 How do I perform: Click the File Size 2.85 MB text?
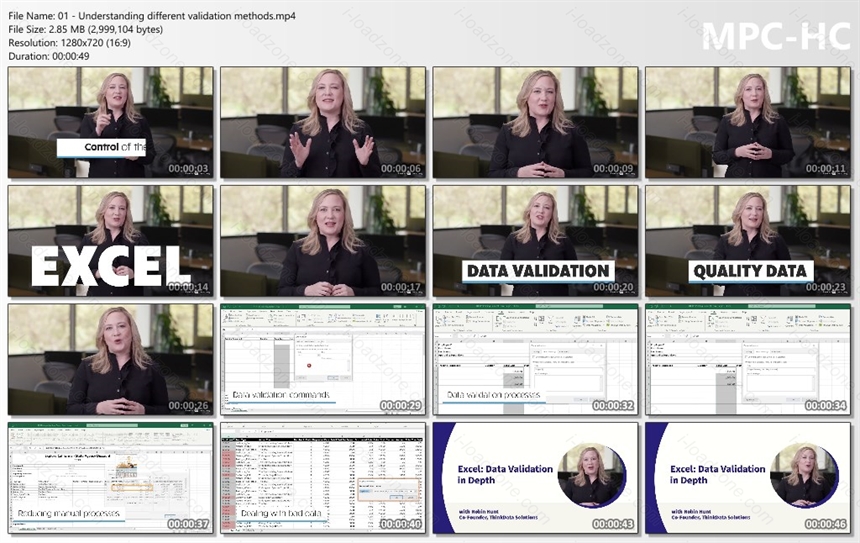86,29
